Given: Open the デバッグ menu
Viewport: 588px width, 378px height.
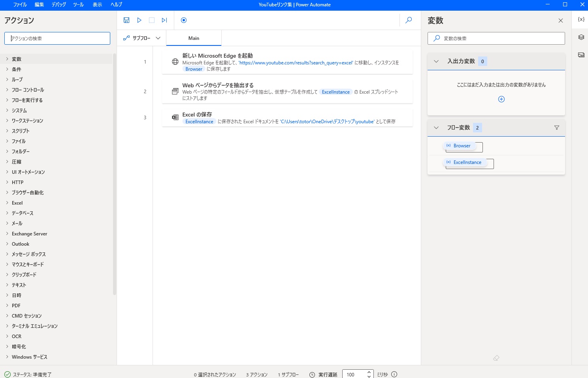Looking at the screenshot, I should [x=59, y=5].
